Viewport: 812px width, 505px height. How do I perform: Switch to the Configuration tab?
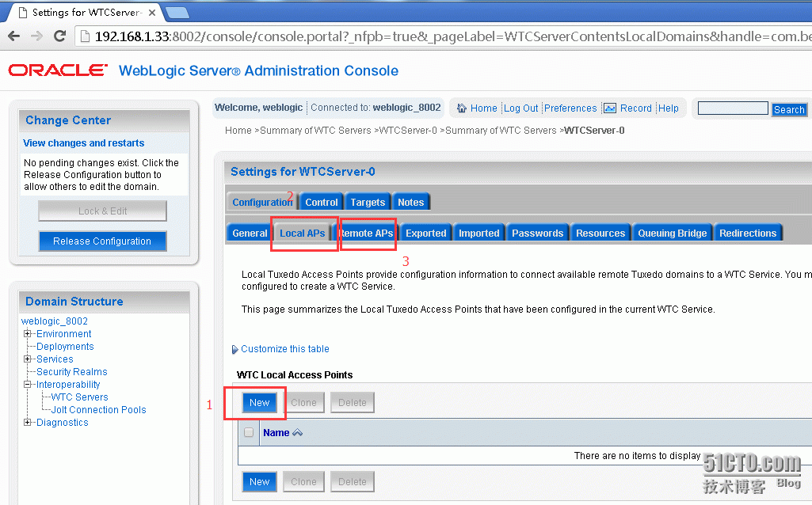pos(262,203)
